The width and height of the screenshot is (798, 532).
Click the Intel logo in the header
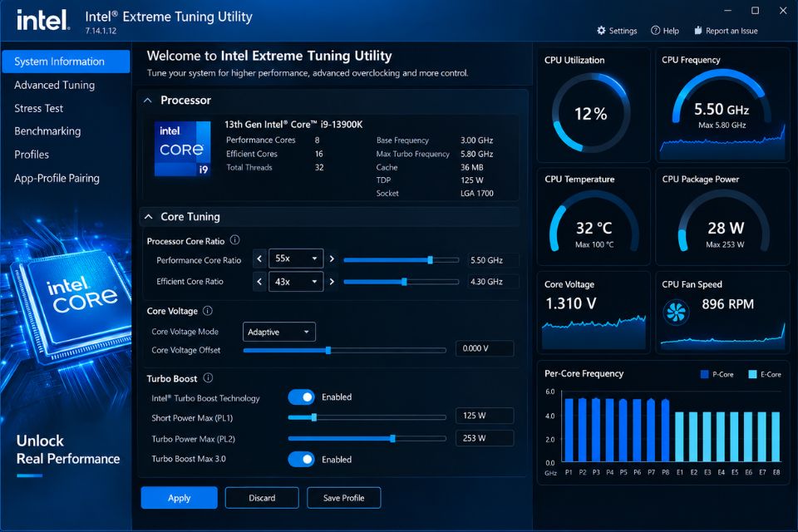click(x=42, y=20)
